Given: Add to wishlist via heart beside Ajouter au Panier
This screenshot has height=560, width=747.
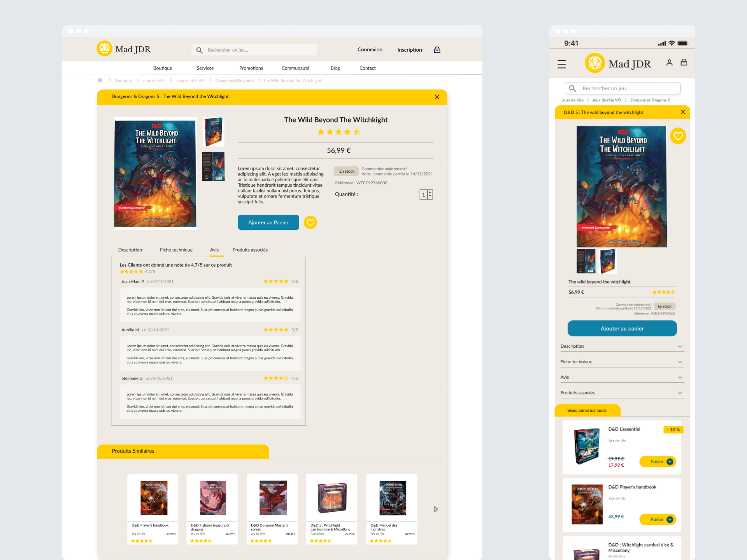Looking at the screenshot, I should point(310,222).
